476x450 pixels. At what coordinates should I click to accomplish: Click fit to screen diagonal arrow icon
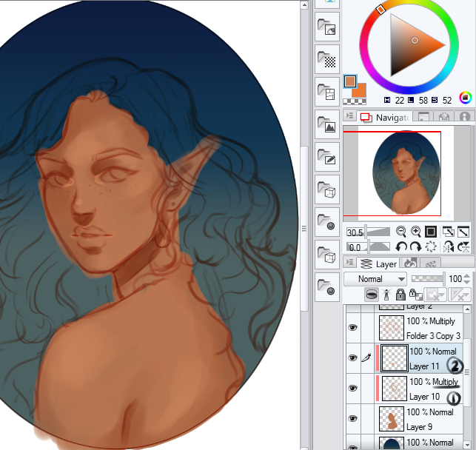463,232
